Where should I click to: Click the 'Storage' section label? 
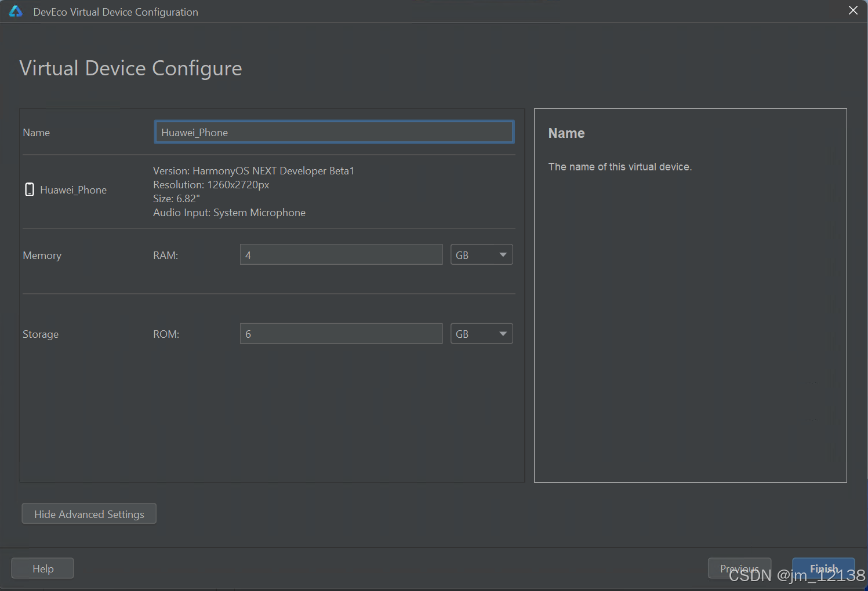[41, 334]
